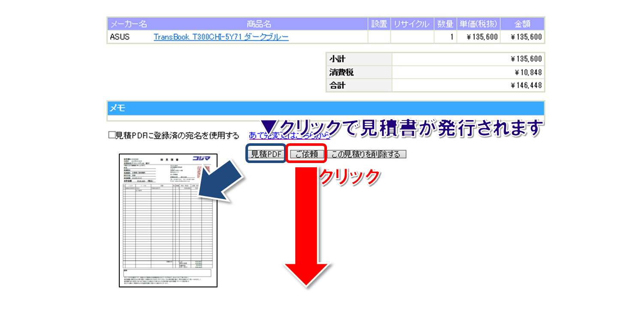
Task: Select the 金額 column header
Action: [x=523, y=24]
